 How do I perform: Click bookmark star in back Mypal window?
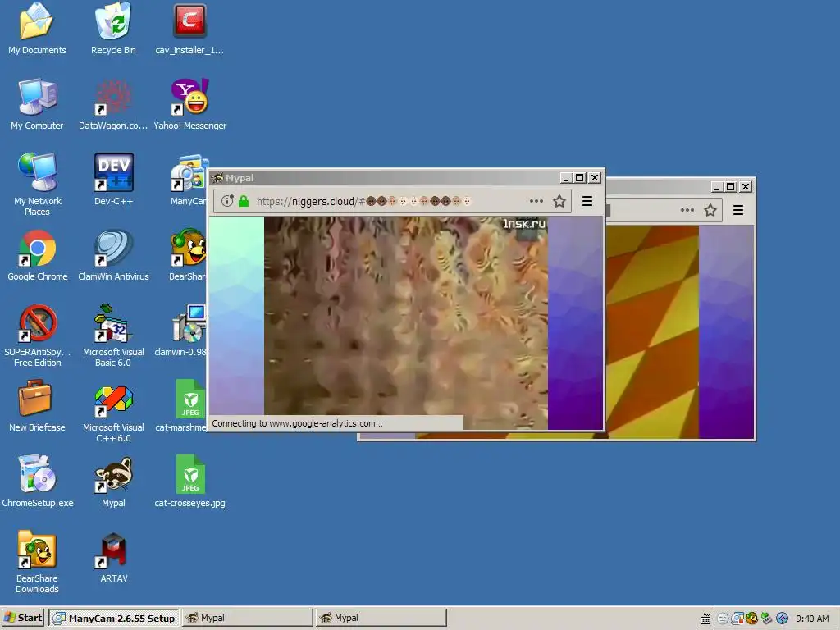click(x=710, y=210)
